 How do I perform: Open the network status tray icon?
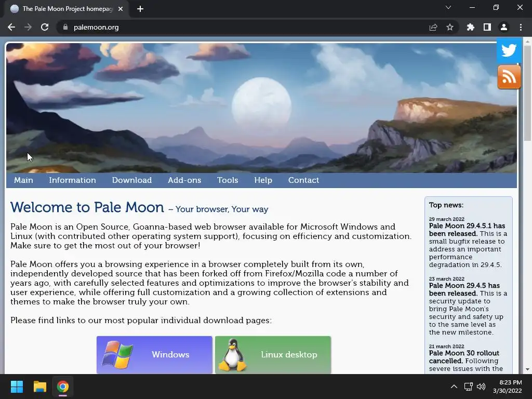coord(469,387)
